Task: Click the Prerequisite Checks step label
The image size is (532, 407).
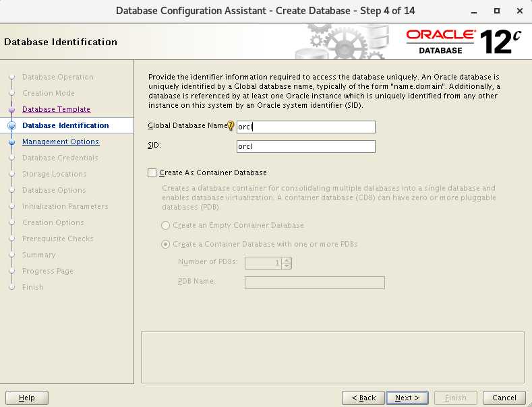Action: pyautogui.click(x=58, y=239)
